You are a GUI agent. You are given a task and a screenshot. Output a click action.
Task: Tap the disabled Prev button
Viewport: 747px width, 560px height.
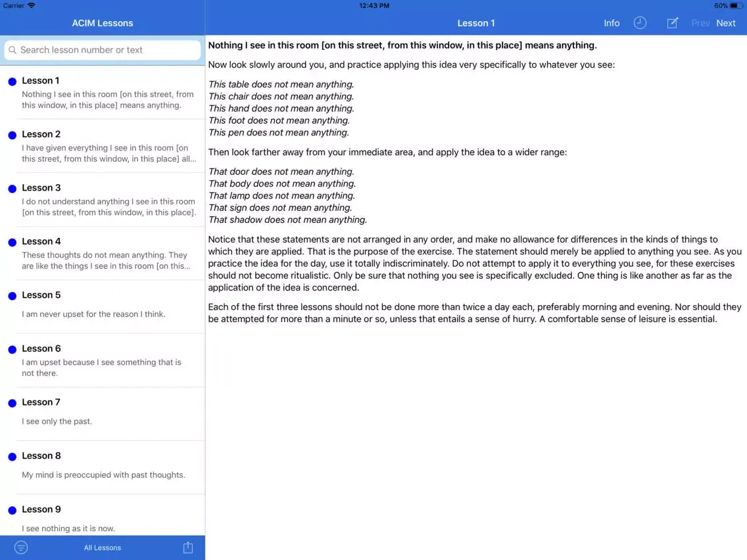(700, 23)
